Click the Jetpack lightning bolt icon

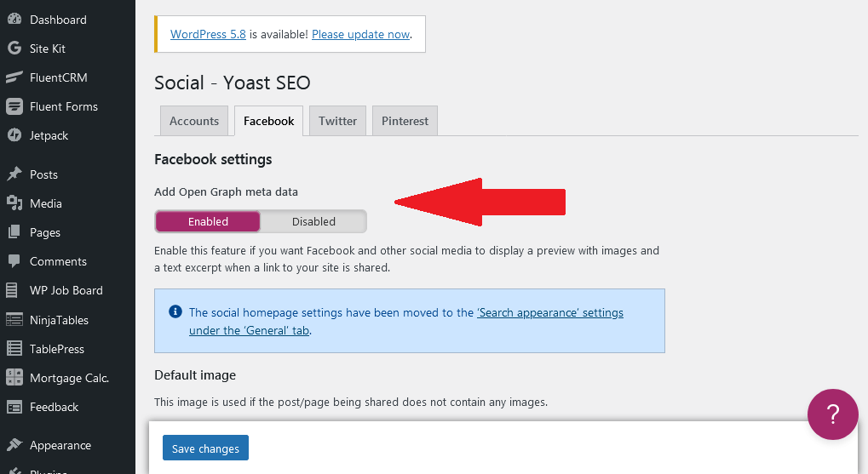coord(14,135)
